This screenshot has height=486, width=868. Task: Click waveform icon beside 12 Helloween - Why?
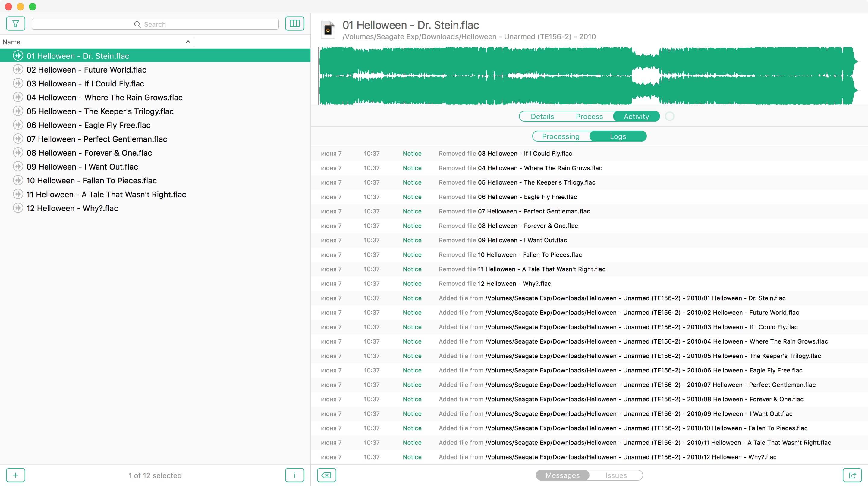pos(18,208)
